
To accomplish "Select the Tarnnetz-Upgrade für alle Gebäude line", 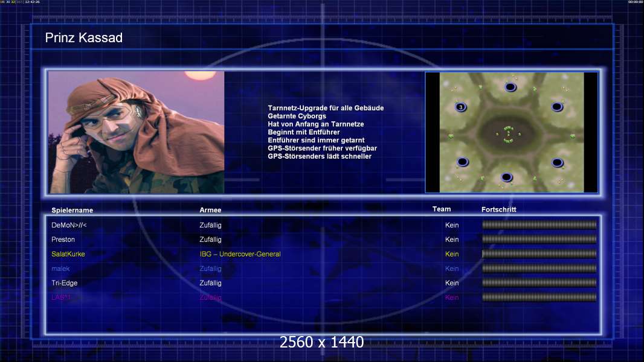I will point(326,108).
